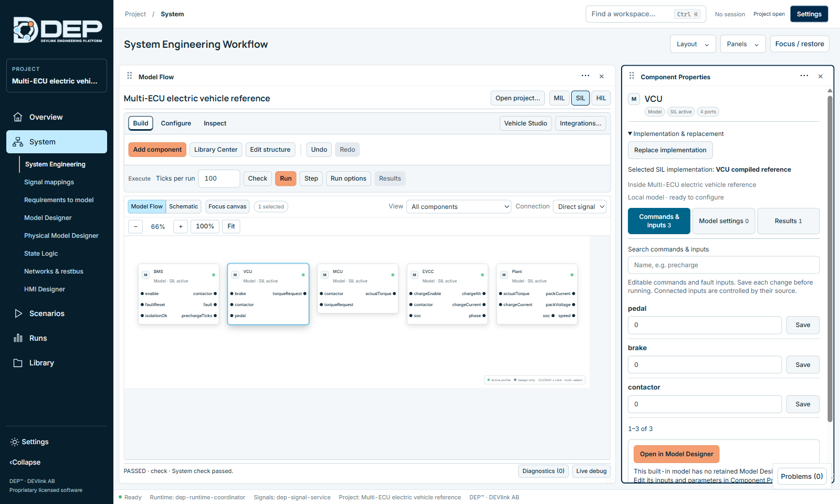Select the Configure tab

176,123
